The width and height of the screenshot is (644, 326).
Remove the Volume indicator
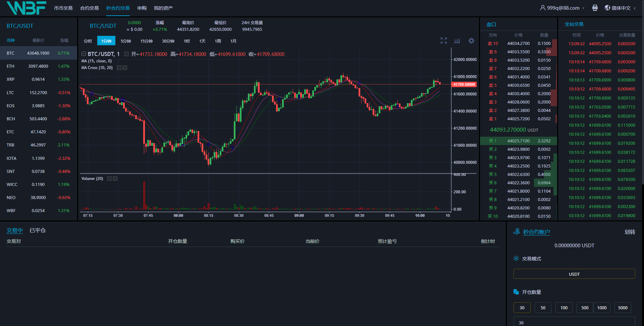[x=115, y=179]
